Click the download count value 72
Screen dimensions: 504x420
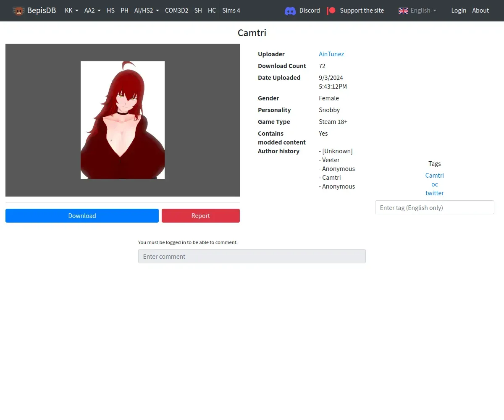coord(322,66)
